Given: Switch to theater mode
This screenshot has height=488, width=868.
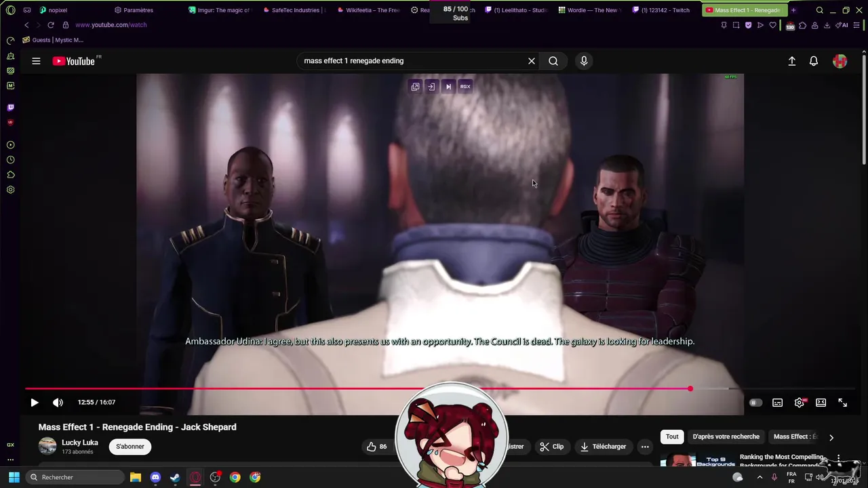Looking at the screenshot, I should (x=821, y=403).
